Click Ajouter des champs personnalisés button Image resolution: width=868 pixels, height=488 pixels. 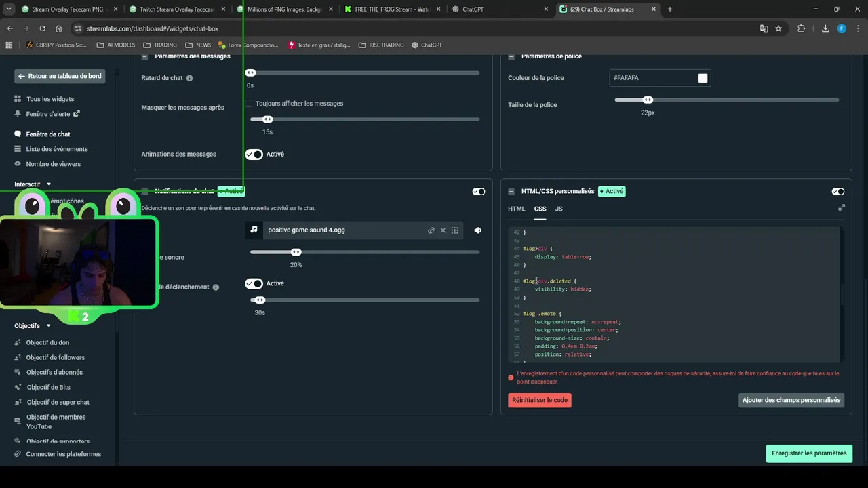pyautogui.click(x=791, y=400)
